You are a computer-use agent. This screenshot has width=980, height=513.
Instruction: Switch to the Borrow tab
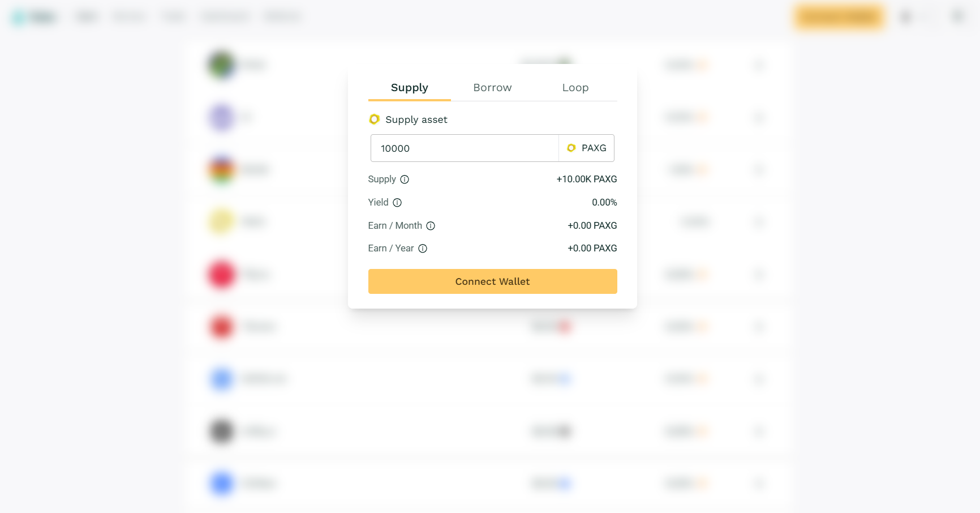tap(492, 88)
